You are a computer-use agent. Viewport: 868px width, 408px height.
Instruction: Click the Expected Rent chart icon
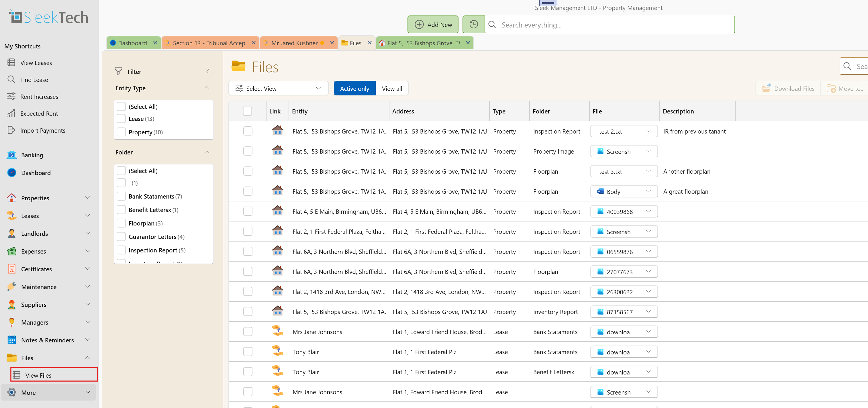[x=11, y=113]
